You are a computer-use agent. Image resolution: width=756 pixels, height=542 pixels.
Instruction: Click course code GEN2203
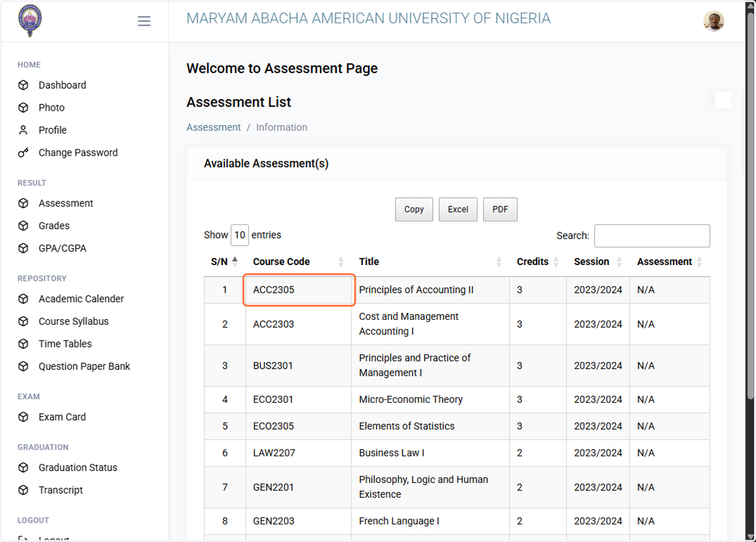pos(273,521)
